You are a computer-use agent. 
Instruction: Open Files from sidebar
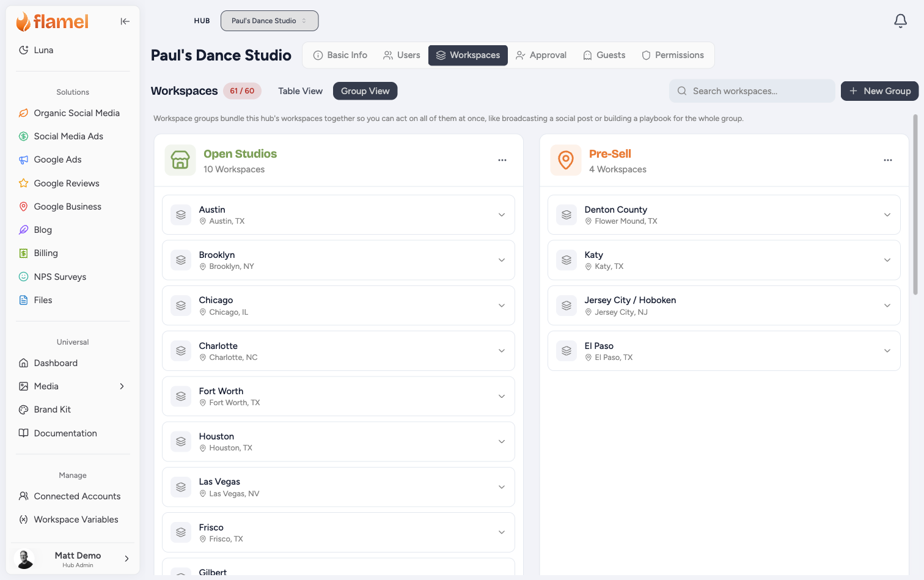[73, 300]
